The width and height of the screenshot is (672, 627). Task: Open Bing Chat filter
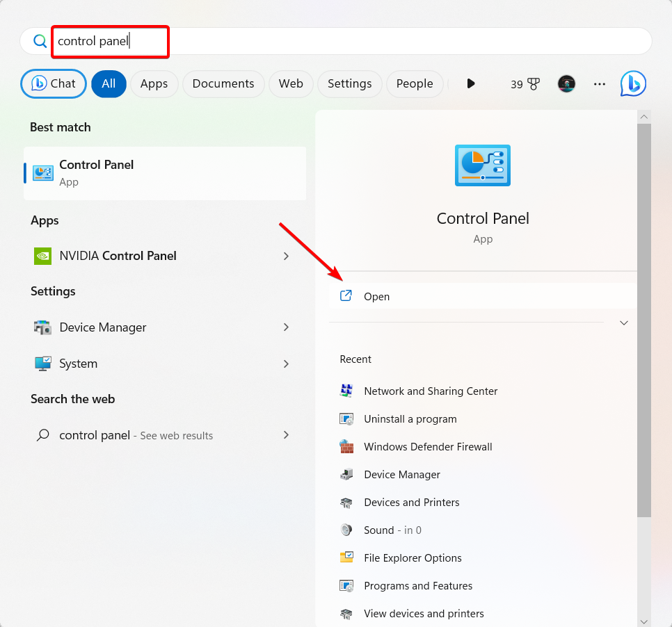click(54, 83)
